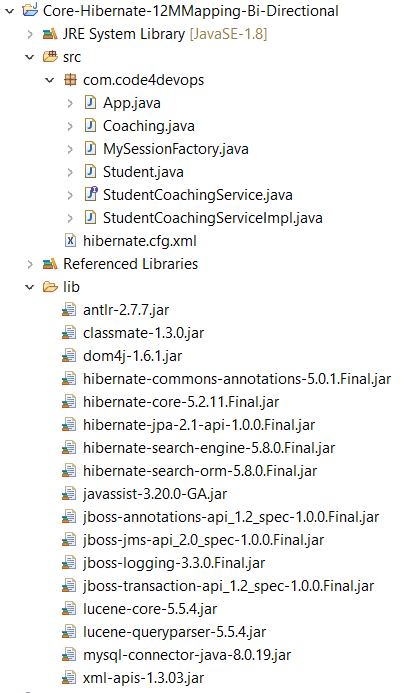Select StudentCoachingServiceImpl.java file
The height and width of the screenshot is (693, 404).
pyautogui.click(x=213, y=218)
